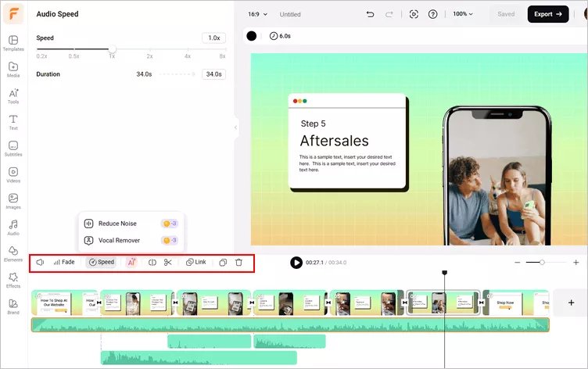The width and height of the screenshot is (588, 369).
Task: Open the AI audio tools menu icon
Action: (x=131, y=262)
